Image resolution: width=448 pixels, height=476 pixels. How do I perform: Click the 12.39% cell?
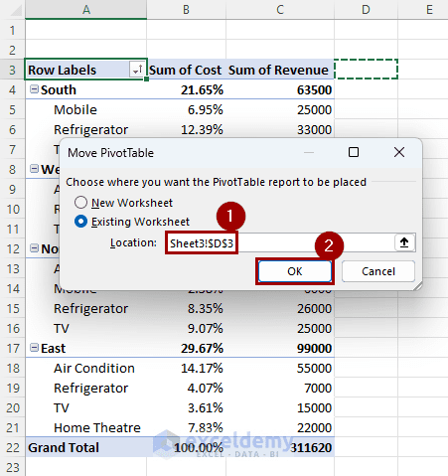pos(187,129)
